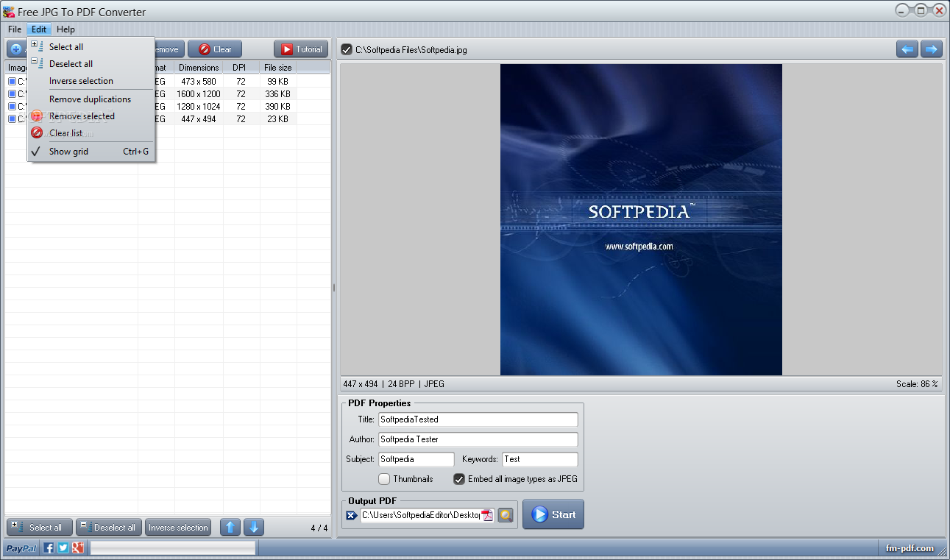950x560 pixels.
Task: Go to previous image with left arrow
Action: 907,49
